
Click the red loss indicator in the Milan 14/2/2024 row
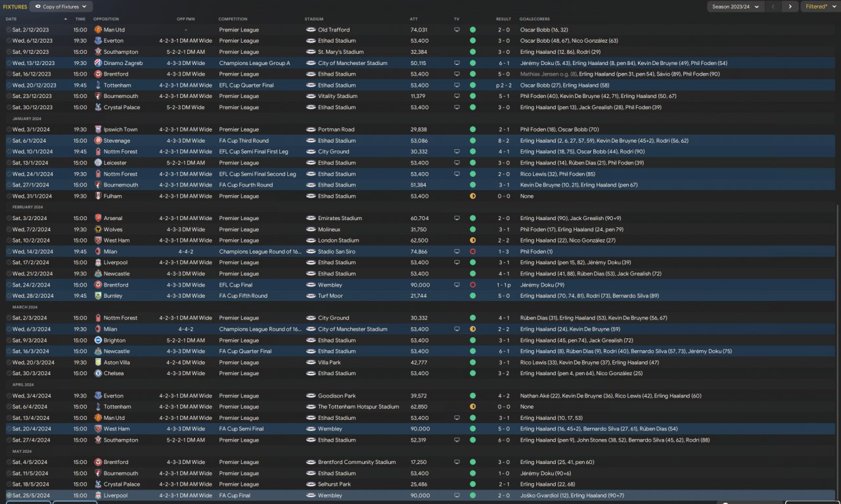click(472, 252)
